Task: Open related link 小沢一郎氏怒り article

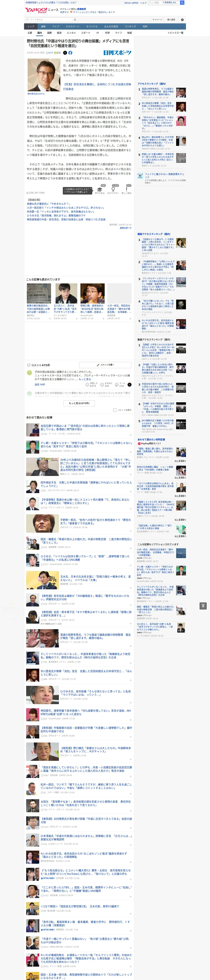Action: tap(66, 208)
